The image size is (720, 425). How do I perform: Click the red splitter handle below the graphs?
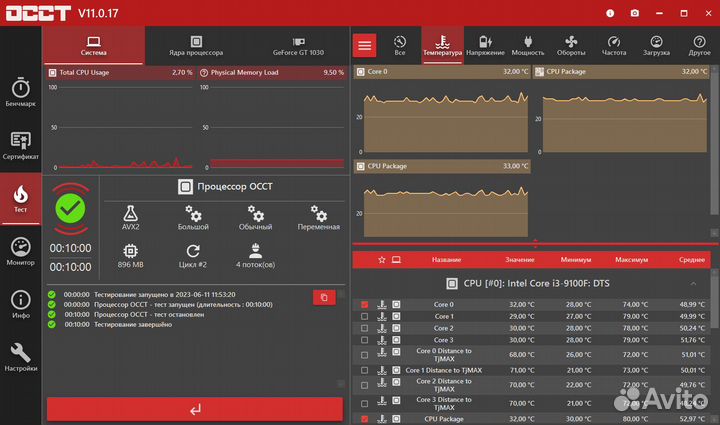coord(535,243)
